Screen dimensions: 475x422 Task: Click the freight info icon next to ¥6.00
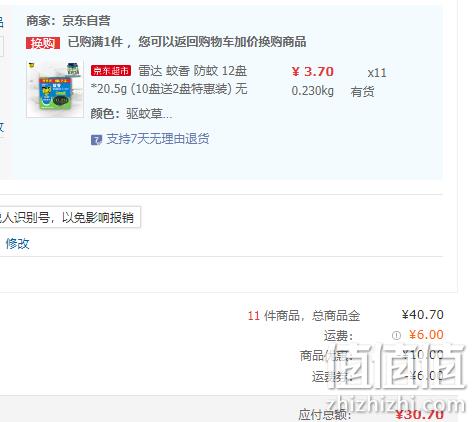(396, 335)
